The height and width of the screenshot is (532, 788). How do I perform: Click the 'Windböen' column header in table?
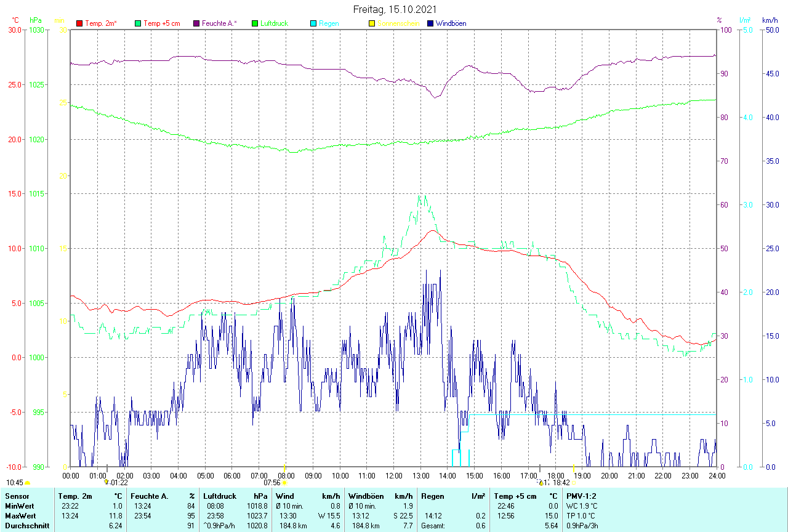click(366, 496)
